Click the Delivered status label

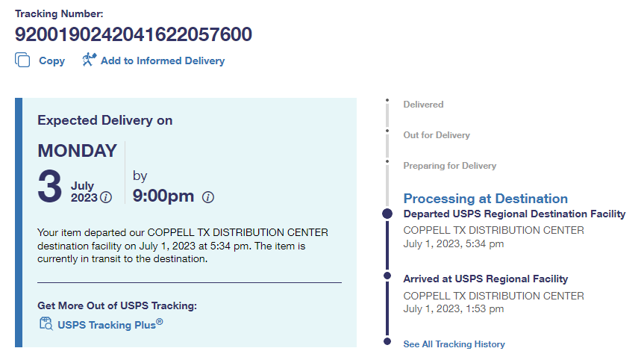[x=423, y=105]
